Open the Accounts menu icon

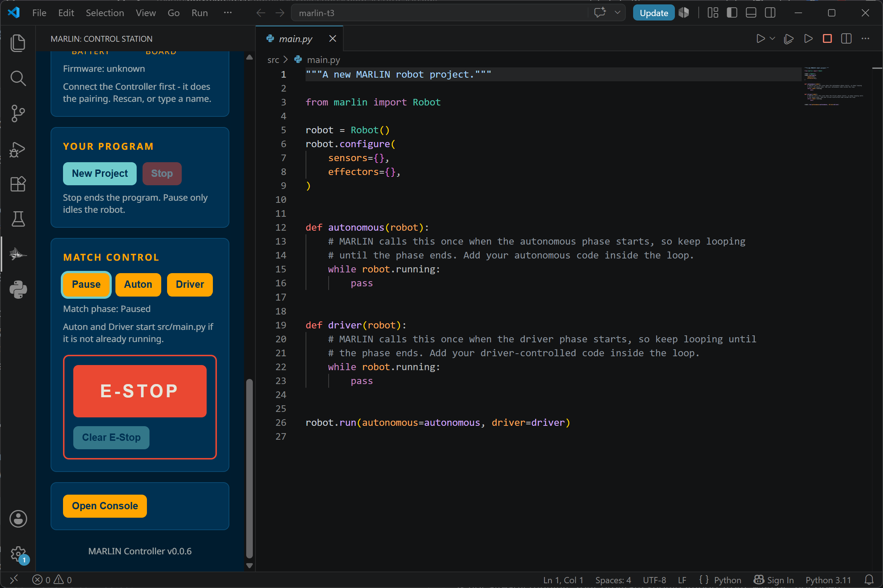pos(18,519)
